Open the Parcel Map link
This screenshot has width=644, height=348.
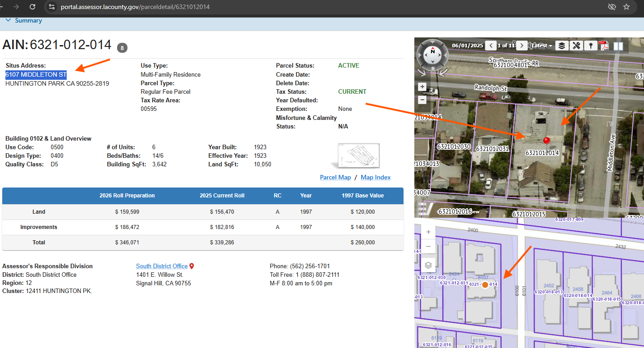click(x=335, y=177)
